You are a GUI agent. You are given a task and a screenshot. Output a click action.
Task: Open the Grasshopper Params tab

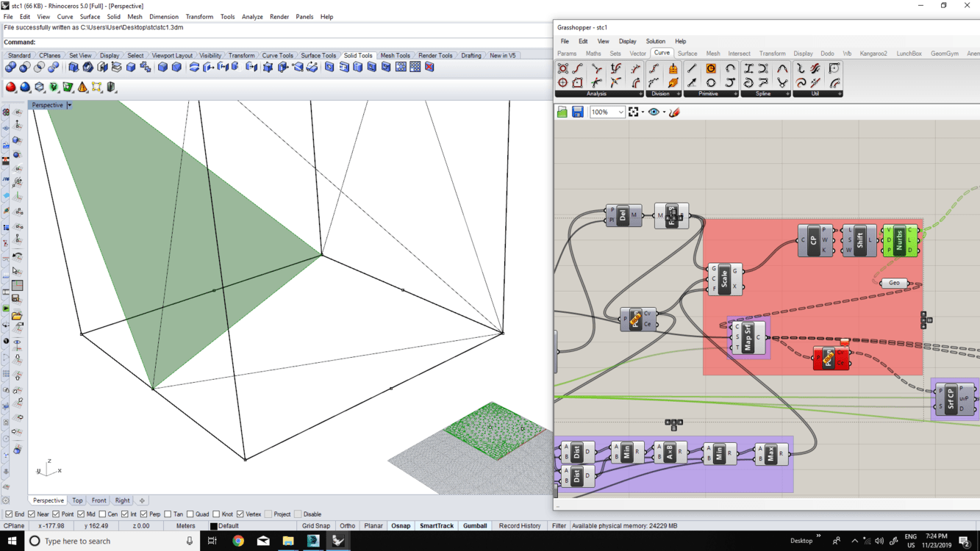pos(567,54)
